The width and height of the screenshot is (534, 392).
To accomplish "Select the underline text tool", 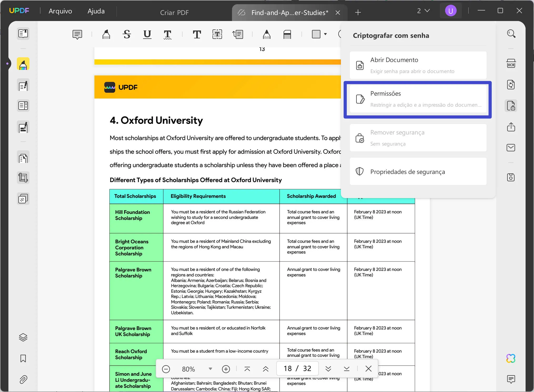I will (x=147, y=34).
